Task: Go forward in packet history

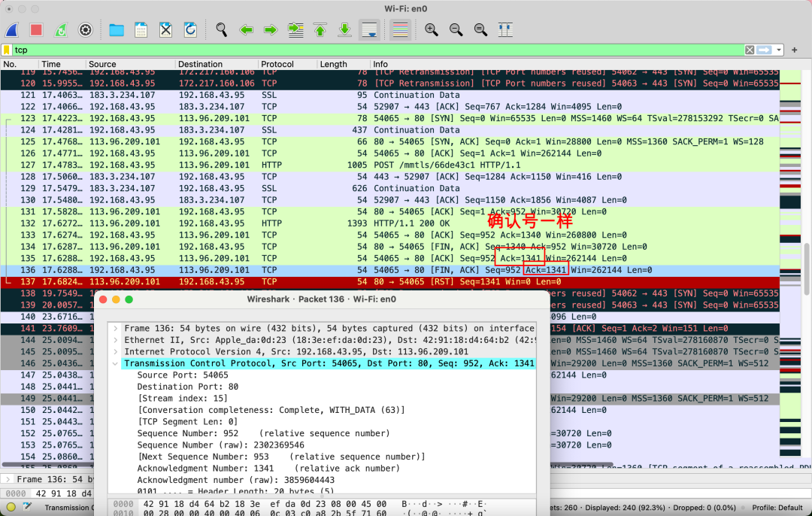Action: [x=271, y=30]
